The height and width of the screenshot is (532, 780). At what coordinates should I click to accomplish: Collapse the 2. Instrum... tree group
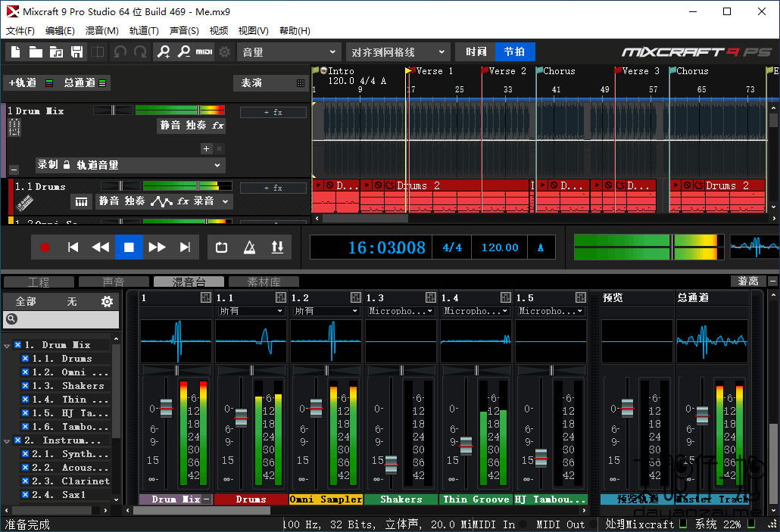pyautogui.click(x=7, y=440)
